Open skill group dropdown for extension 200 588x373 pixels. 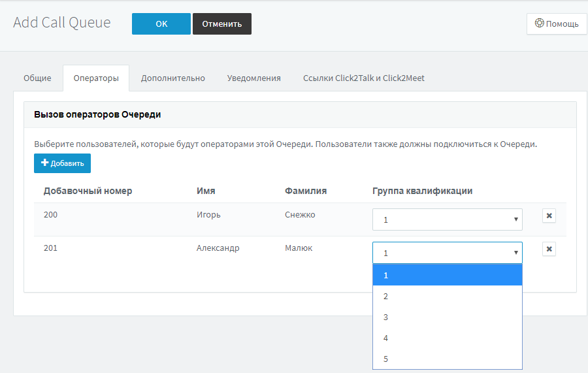448,219
